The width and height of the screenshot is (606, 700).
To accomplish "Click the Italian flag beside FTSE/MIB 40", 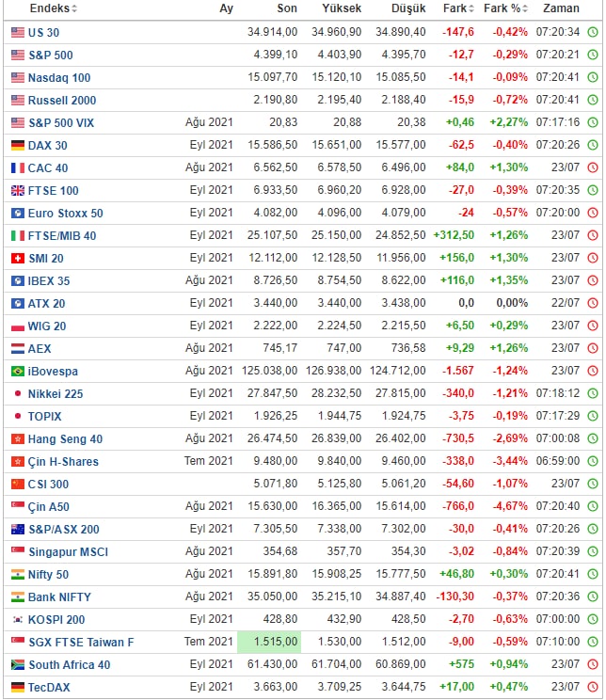I will point(18,236).
